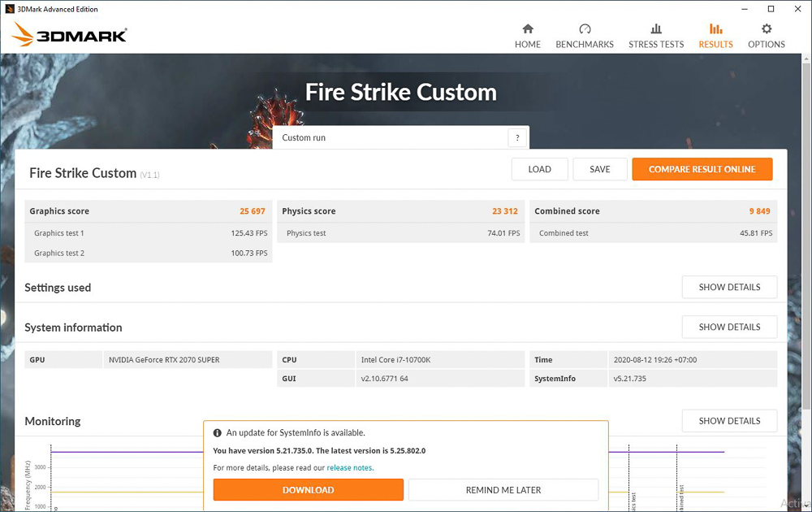Click the Intel Core i7-10700K cell
This screenshot has width=812, height=512.
pyautogui.click(x=440, y=360)
